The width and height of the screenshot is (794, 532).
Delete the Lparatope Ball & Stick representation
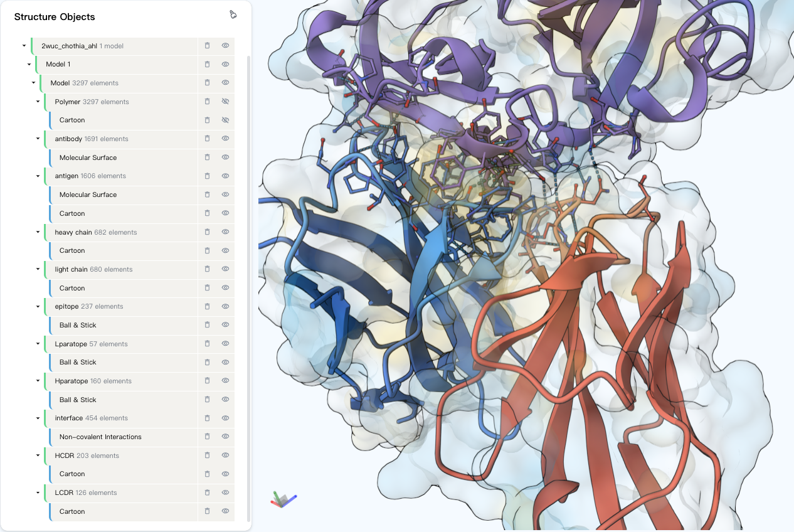pos(207,362)
